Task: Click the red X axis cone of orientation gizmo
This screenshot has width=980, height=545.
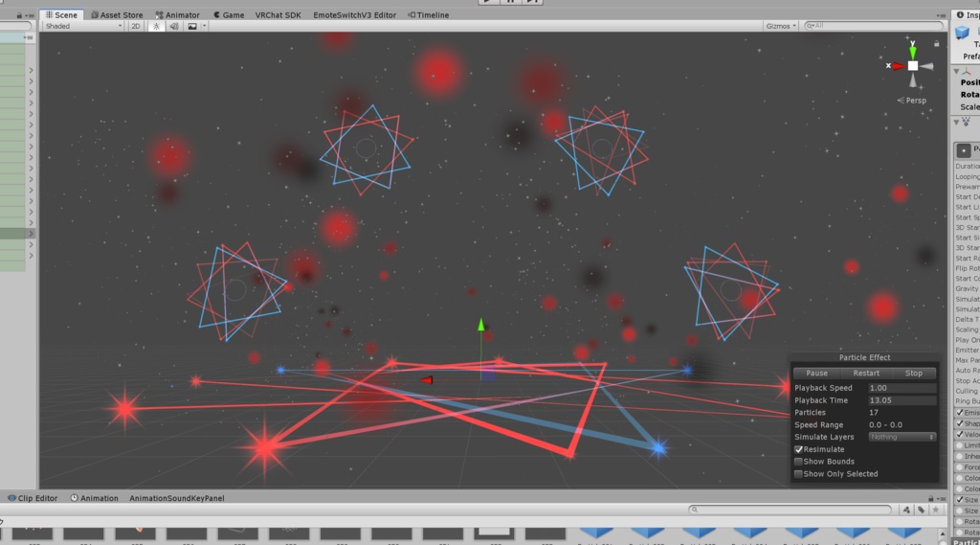Action: [898, 66]
